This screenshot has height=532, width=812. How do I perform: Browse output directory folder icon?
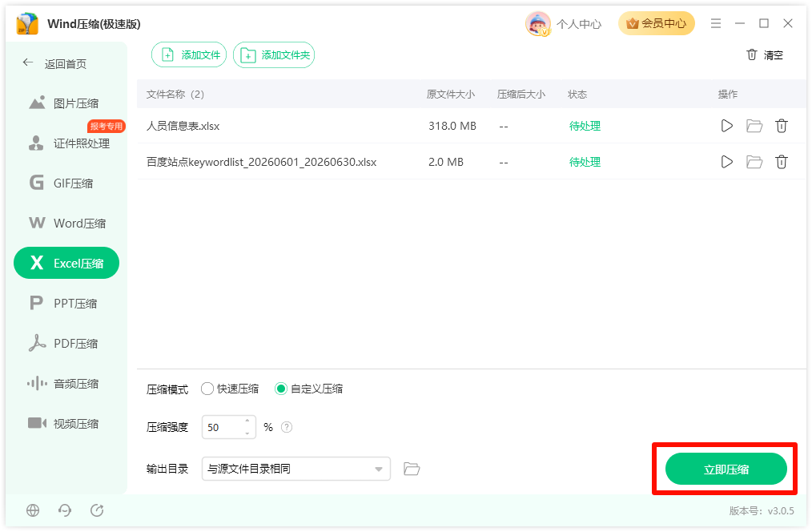click(x=412, y=469)
